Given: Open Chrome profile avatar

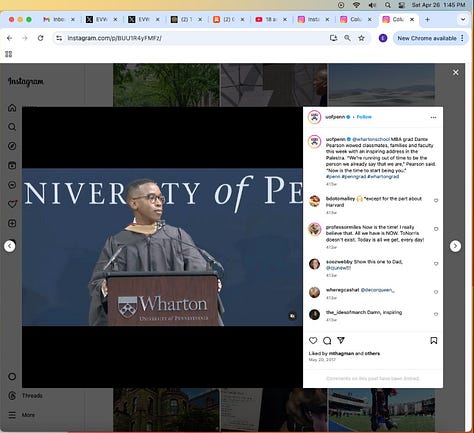Looking at the screenshot, I should pos(383,38).
